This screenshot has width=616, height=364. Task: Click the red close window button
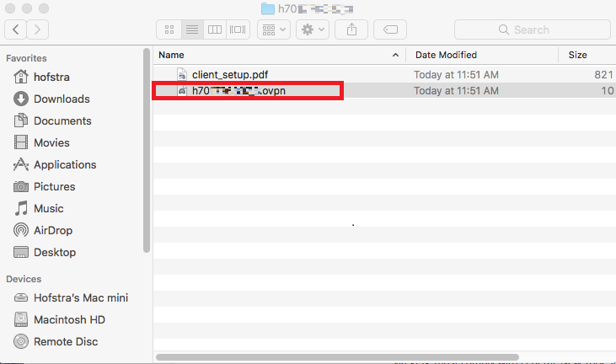click(x=10, y=8)
